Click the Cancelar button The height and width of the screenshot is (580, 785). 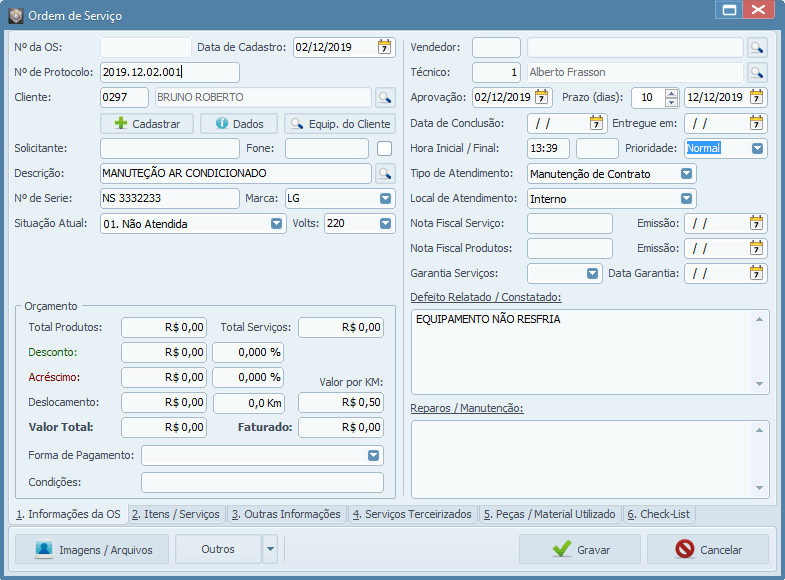tap(708, 549)
